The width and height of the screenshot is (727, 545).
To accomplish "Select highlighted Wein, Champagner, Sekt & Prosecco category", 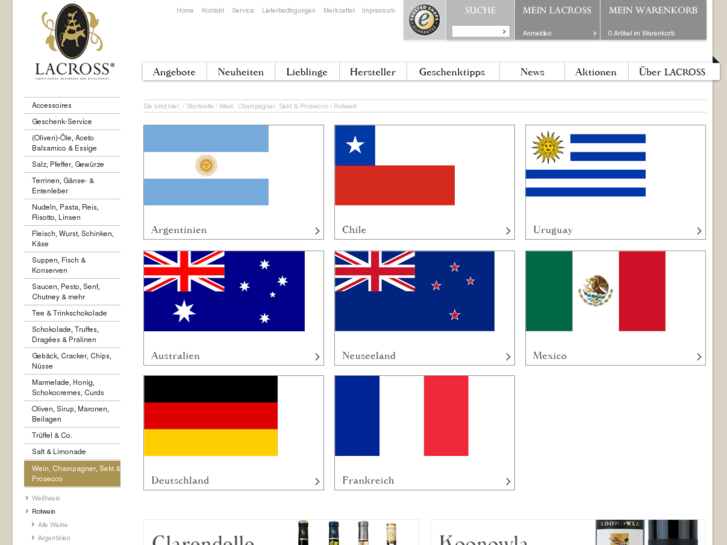I will (72, 474).
